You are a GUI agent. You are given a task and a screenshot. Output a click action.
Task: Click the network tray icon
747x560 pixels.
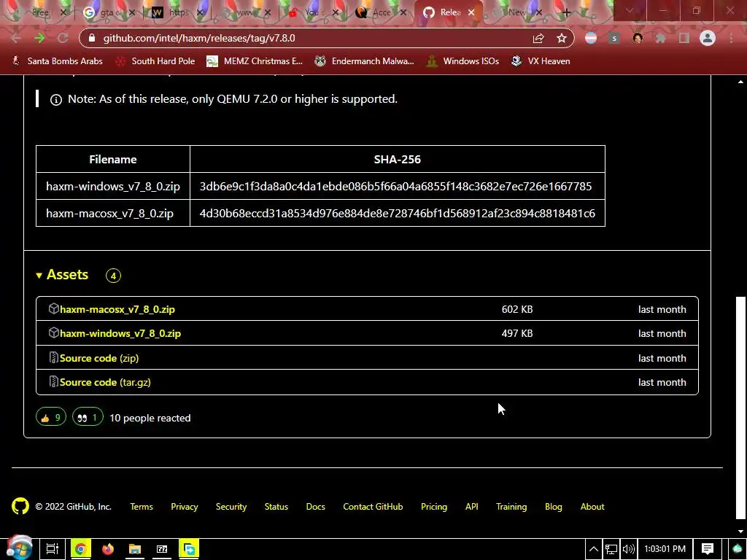611,549
